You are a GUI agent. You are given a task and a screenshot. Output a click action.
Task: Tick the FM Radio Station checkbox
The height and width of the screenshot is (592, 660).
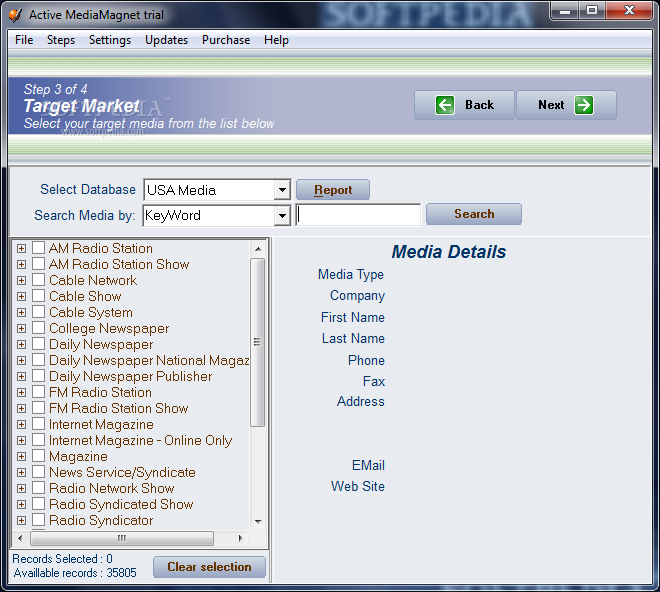[x=38, y=392]
